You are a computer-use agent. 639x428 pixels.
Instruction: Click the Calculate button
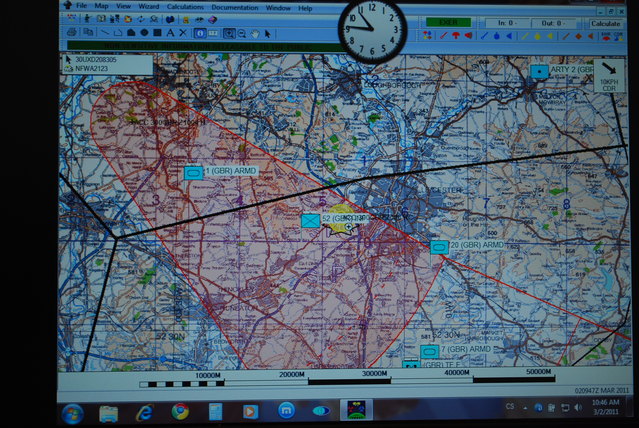(x=606, y=22)
